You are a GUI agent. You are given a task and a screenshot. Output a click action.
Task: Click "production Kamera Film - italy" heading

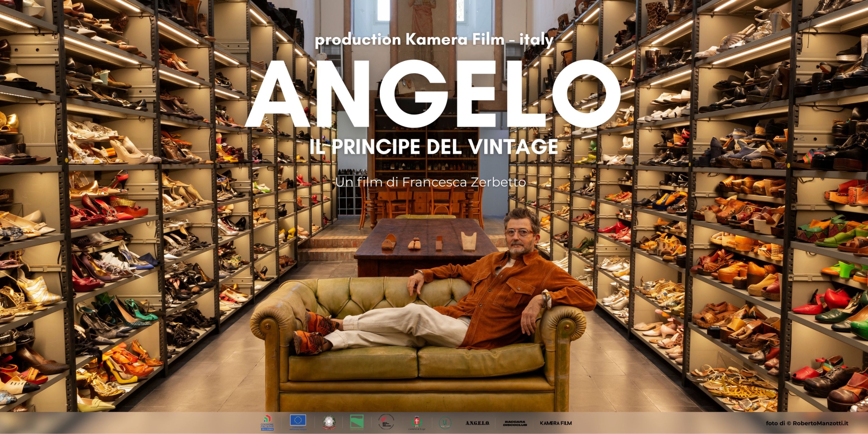434,40
